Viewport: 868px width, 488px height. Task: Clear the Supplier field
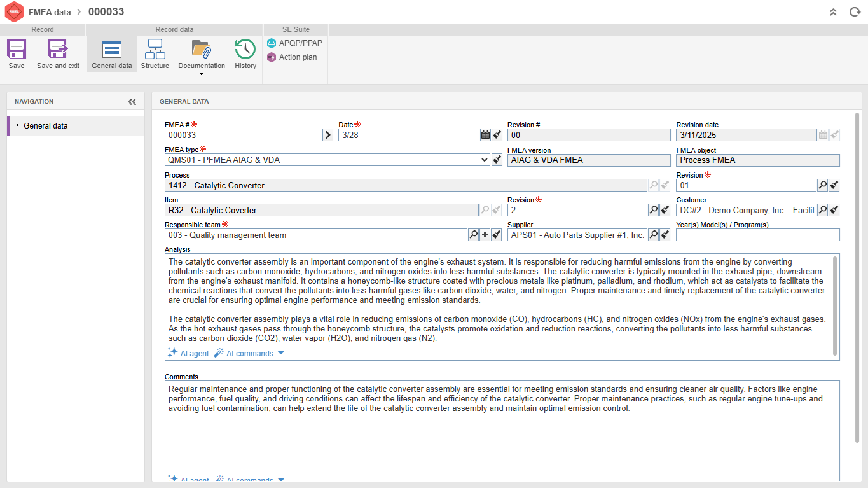pos(665,235)
